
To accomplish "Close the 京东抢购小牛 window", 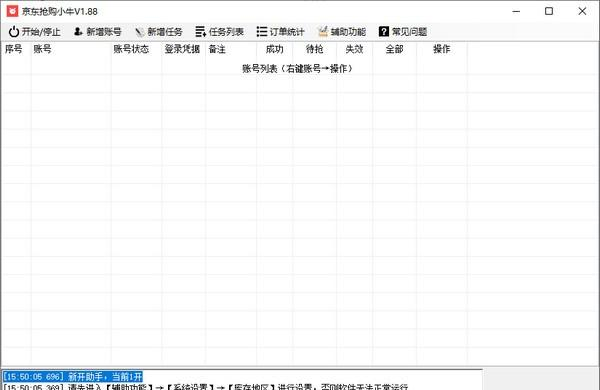I will point(582,11).
